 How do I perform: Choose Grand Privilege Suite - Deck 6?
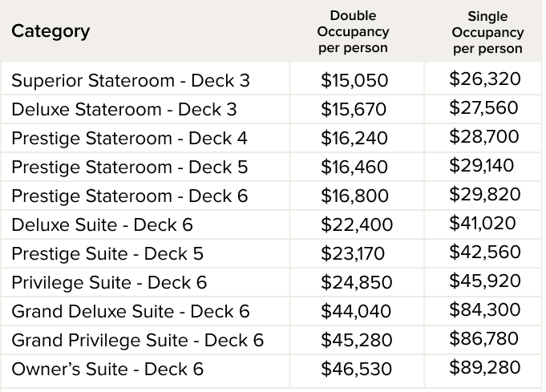(137, 341)
